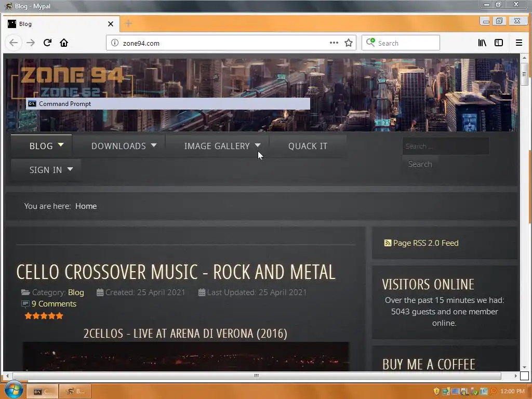Click the RSS feed orange icon

coord(388,243)
